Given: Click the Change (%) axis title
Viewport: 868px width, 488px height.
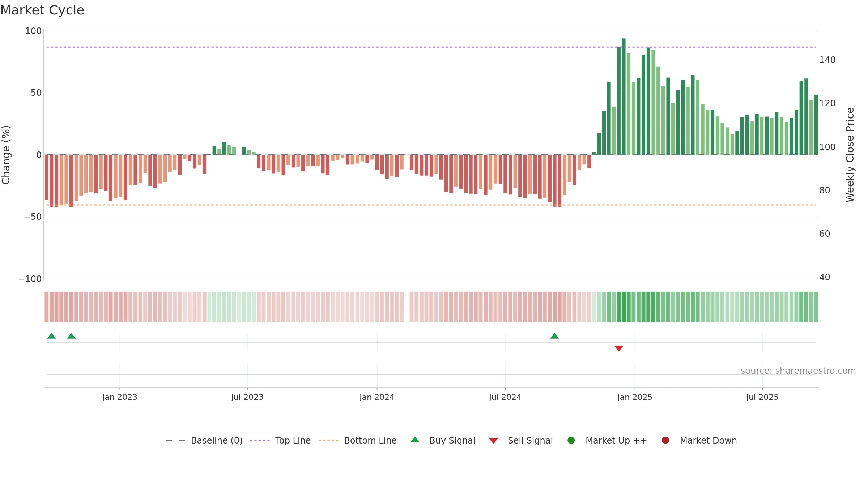Looking at the screenshot, I should 6,155.
